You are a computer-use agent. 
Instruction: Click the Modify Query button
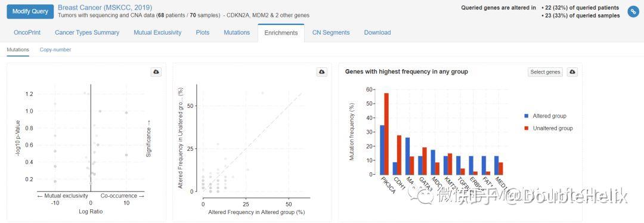click(30, 11)
